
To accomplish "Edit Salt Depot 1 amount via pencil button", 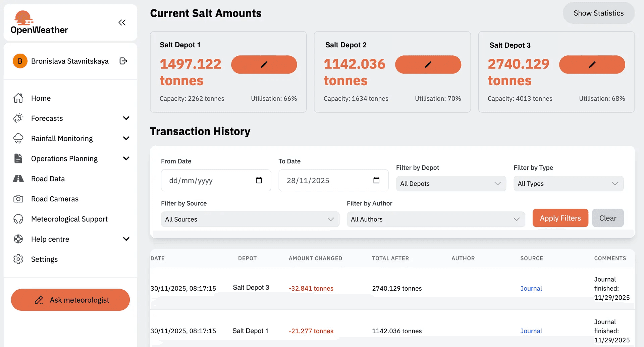I will 264,64.
